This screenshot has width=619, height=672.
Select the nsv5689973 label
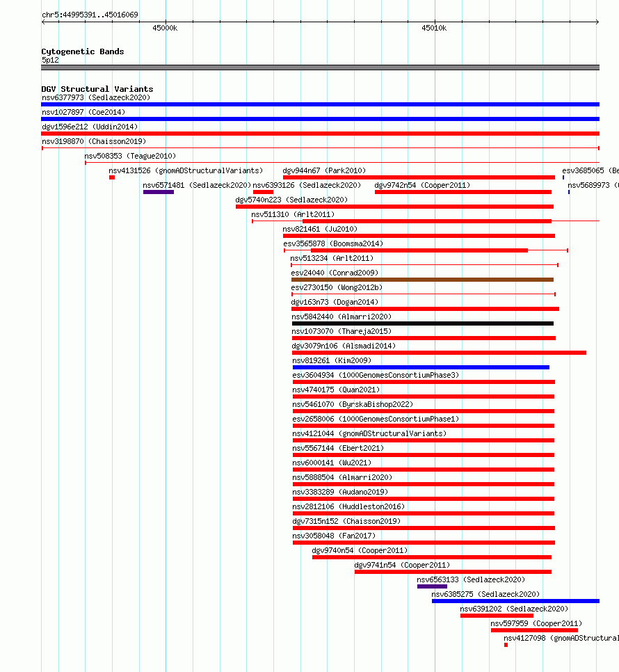coord(593,185)
